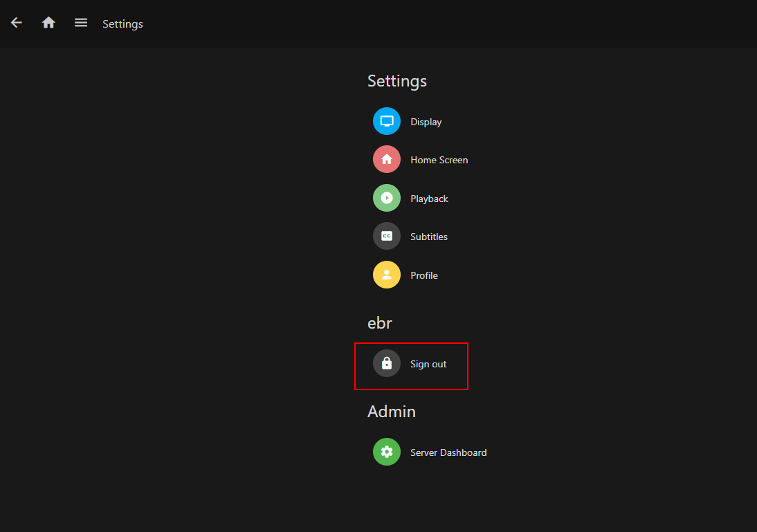This screenshot has height=532, width=757.
Task: Open the Home Screen settings entry
Action: pyautogui.click(x=439, y=160)
